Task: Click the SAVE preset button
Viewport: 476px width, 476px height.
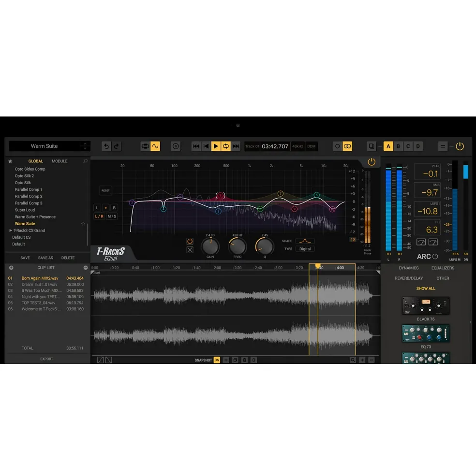Action: click(25, 258)
